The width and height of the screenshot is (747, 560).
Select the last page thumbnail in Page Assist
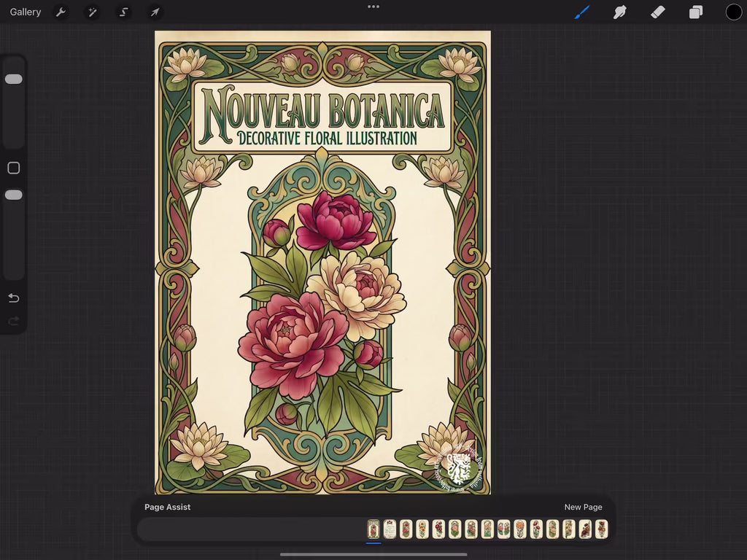pyautogui.click(x=602, y=529)
